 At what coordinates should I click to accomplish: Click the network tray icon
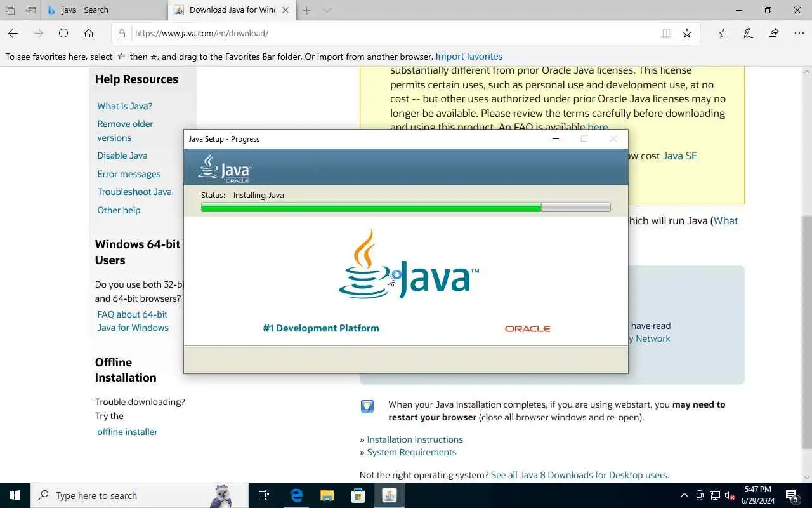pos(715,495)
